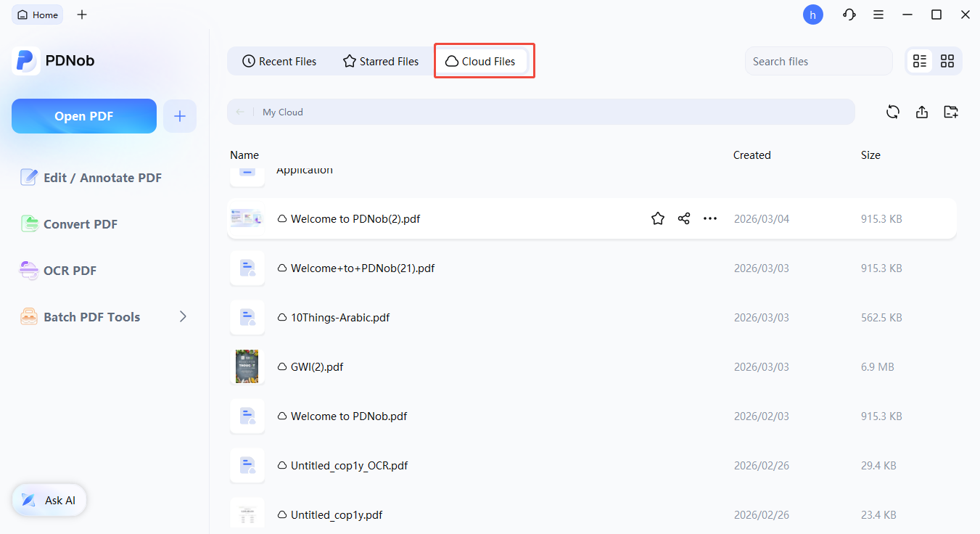Create a new folder in My Cloud
This screenshot has width=980, height=534.
pyautogui.click(x=951, y=112)
